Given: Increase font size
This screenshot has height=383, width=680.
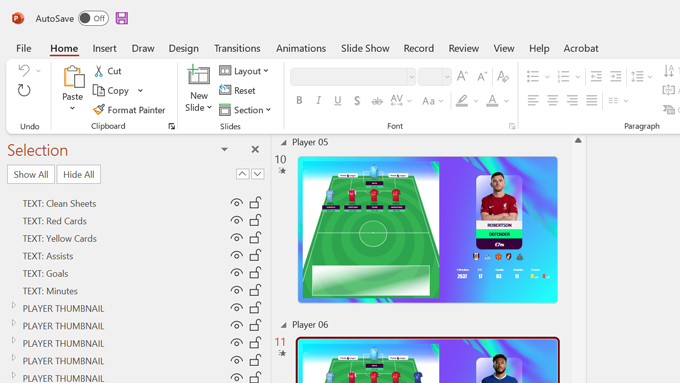Looking at the screenshot, I should tap(462, 76).
